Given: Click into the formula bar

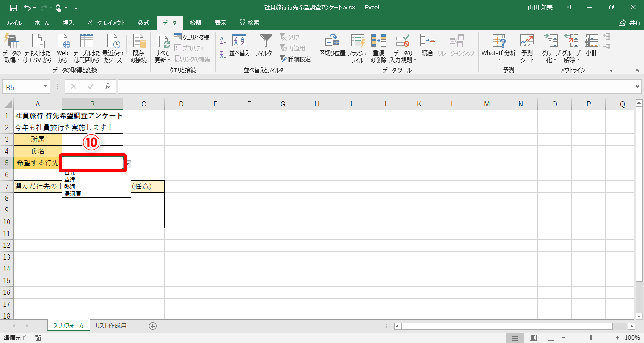Looking at the screenshot, I should tap(375, 87).
